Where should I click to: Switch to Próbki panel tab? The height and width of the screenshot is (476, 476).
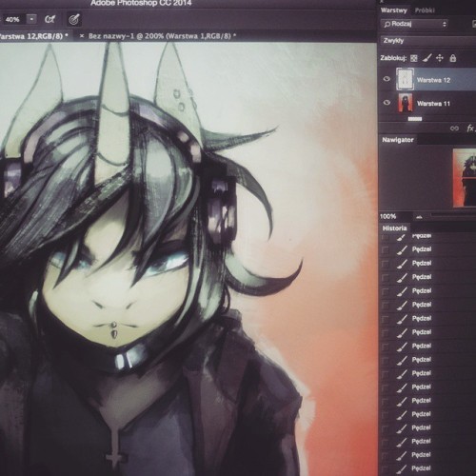point(425,10)
